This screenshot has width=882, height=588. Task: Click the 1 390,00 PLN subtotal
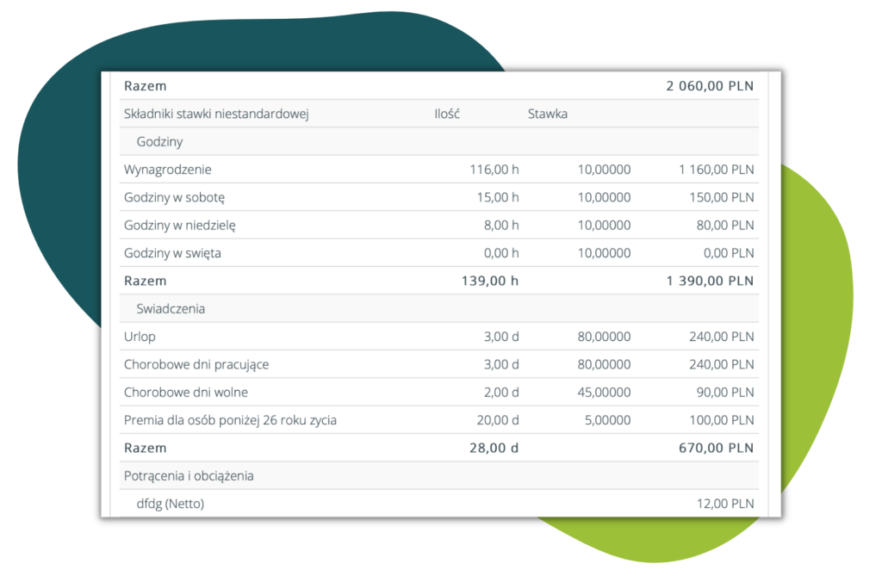pos(710,281)
